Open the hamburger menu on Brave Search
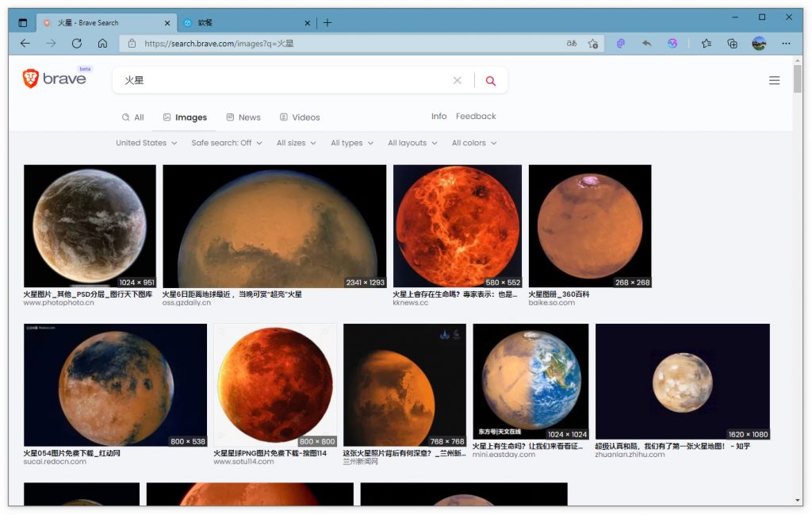Viewport: 812px width, 515px height. click(774, 80)
